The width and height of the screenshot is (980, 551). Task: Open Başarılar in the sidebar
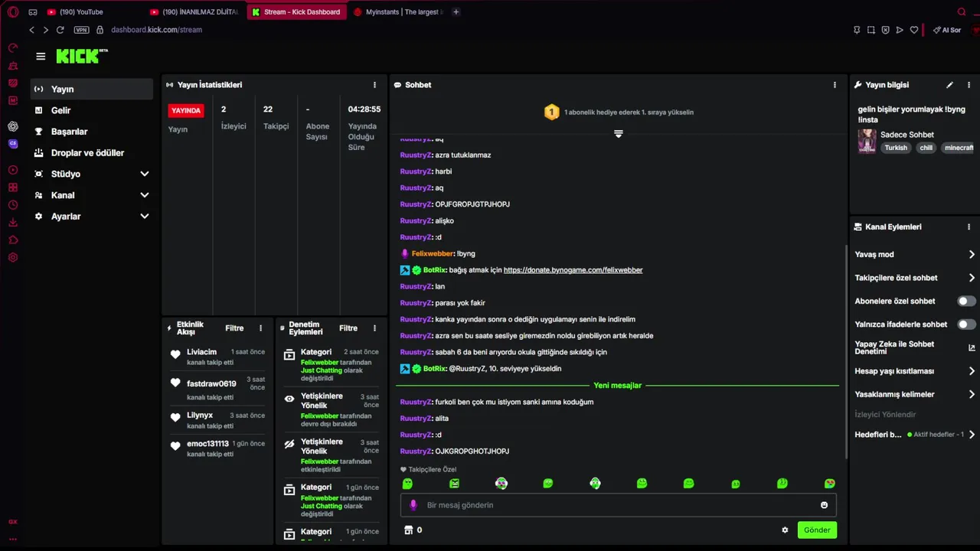[x=92, y=132]
